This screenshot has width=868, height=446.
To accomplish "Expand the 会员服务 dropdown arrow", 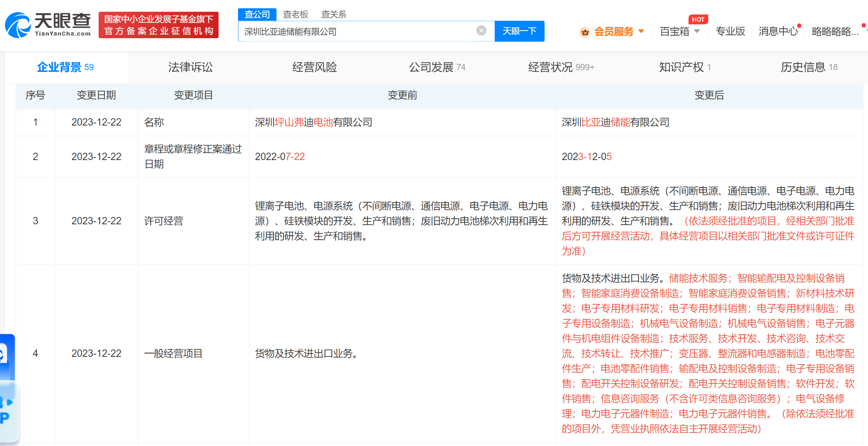I will (641, 31).
